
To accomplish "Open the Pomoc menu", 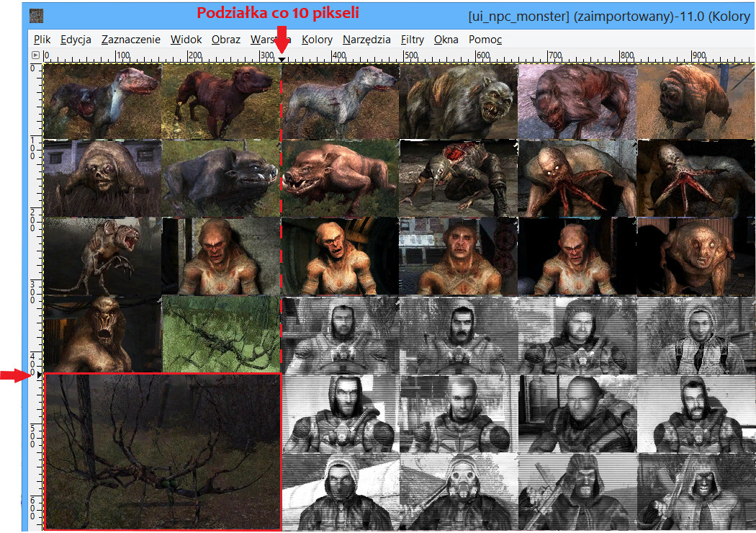I will pos(485,40).
